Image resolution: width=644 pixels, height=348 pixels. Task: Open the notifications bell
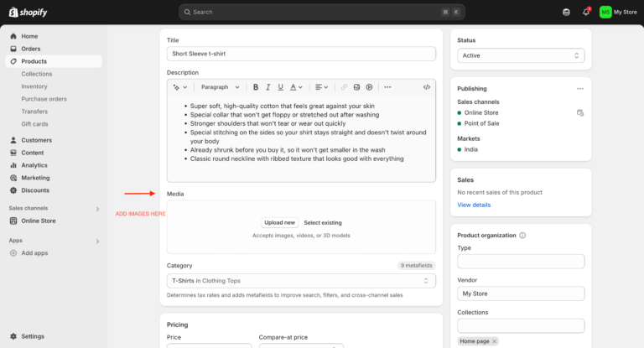coord(586,12)
